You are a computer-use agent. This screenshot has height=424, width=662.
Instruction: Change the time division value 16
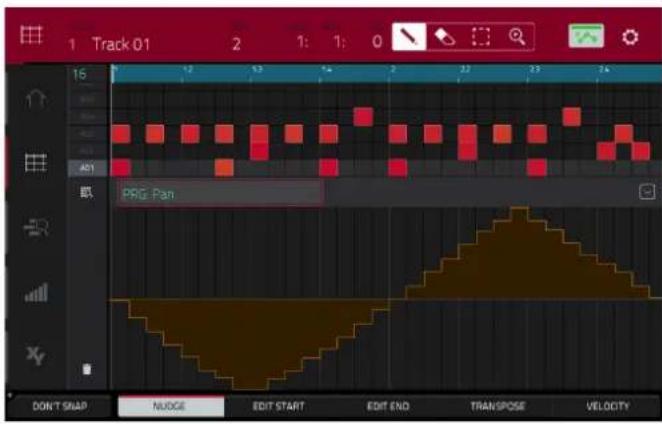pyautogui.click(x=79, y=75)
